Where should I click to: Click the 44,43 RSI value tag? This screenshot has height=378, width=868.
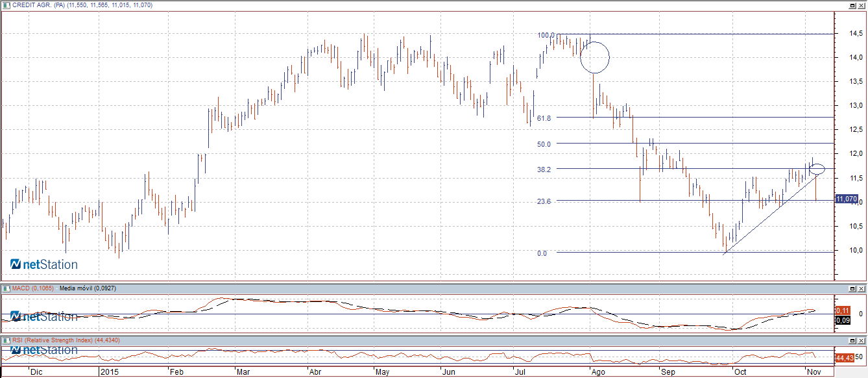tap(845, 357)
